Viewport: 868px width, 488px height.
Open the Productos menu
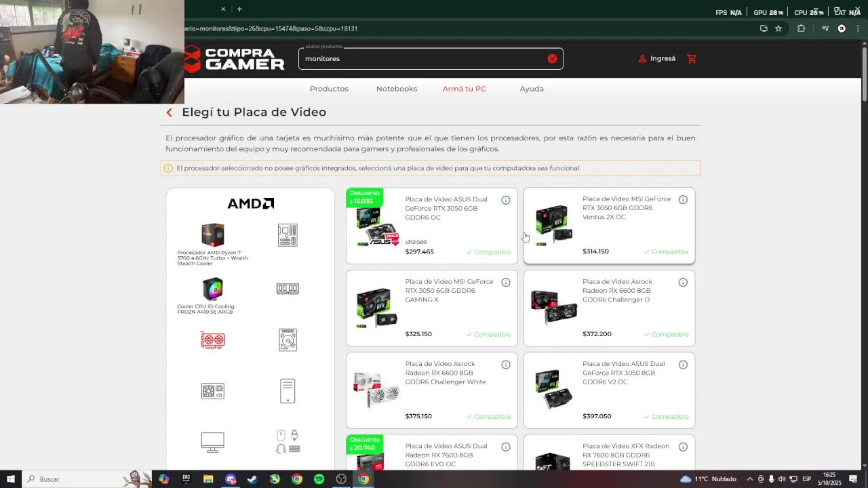pos(329,89)
